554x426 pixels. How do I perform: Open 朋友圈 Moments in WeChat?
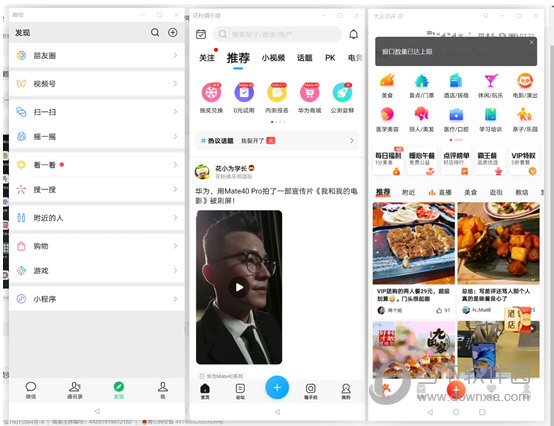tap(97, 55)
